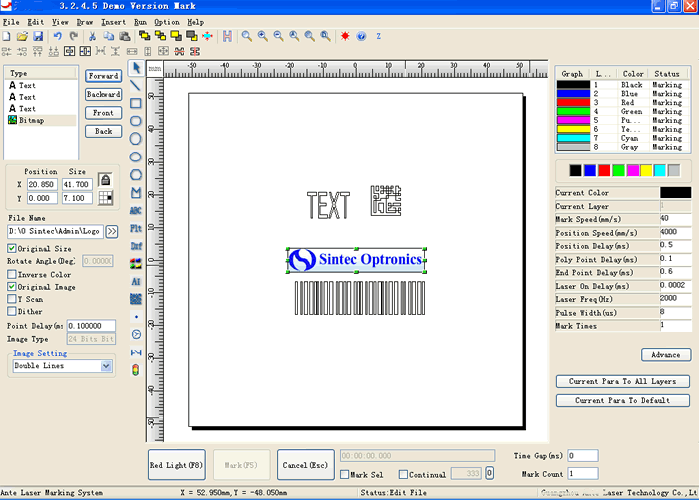Open the File menu
Viewport: 699px width, 500px height.
(x=11, y=22)
